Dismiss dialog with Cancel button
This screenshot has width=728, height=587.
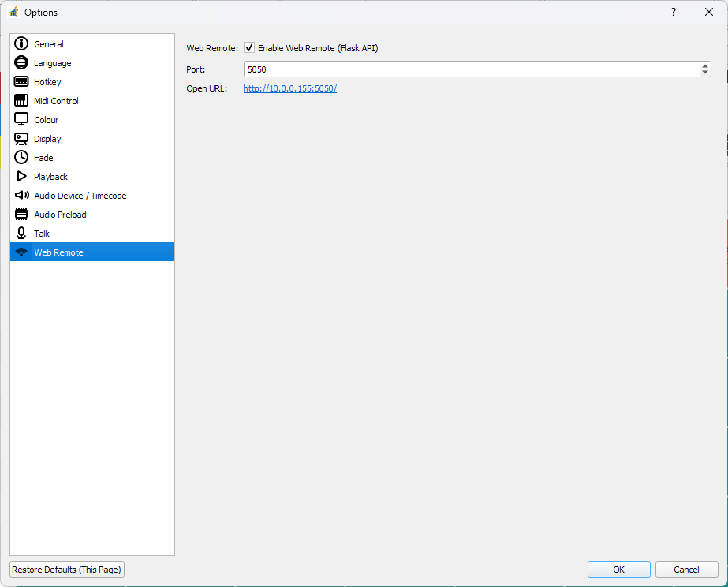[x=686, y=569]
